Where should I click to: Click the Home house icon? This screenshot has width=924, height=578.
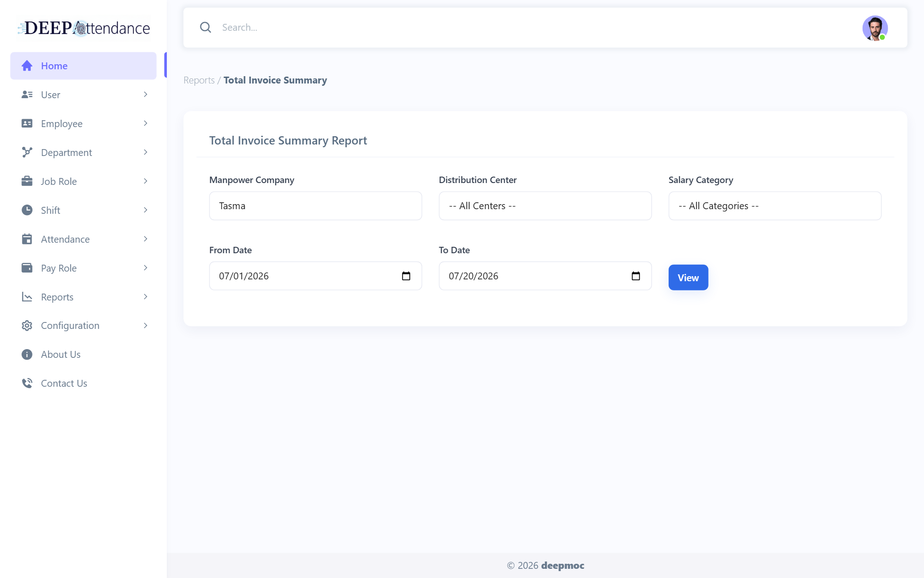coord(27,66)
